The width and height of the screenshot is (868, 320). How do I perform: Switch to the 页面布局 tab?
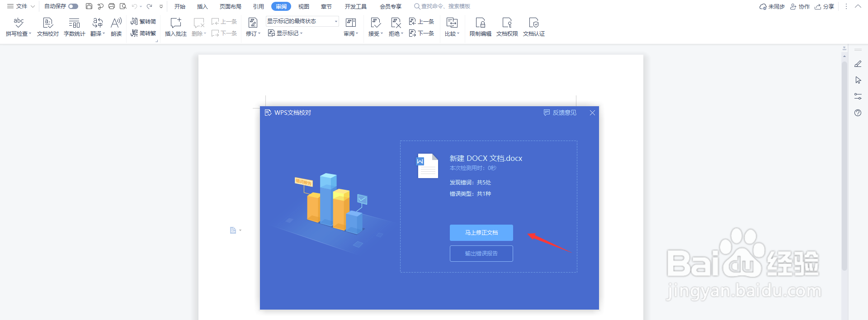click(x=231, y=6)
